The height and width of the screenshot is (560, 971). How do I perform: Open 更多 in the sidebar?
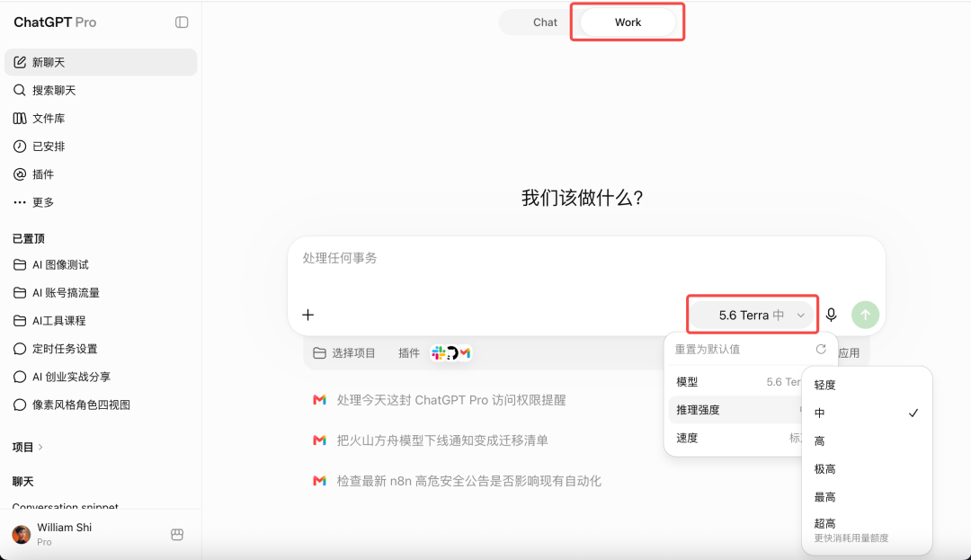click(101, 202)
